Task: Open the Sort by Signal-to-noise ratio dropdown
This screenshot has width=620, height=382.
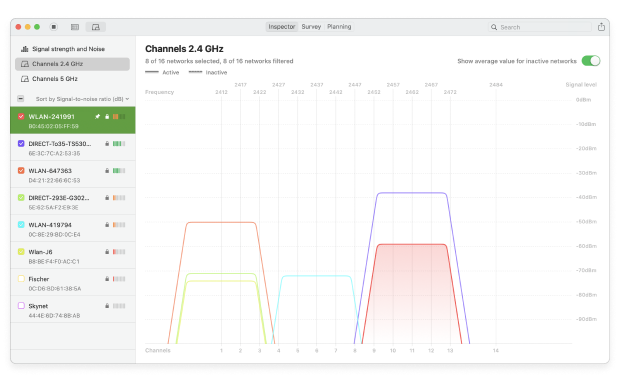Action: click(x=83, y=99)
